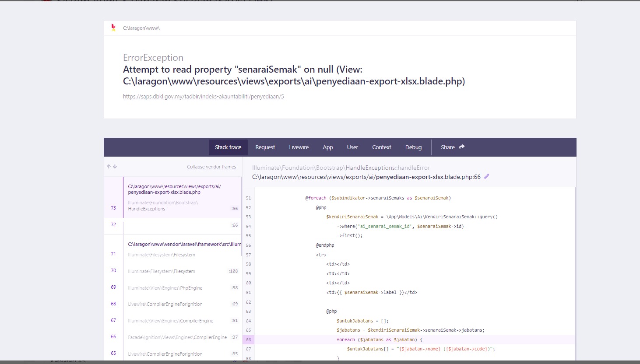640x364 pixels.
Task: Open the Livewire tab
Action: (299, 147)
